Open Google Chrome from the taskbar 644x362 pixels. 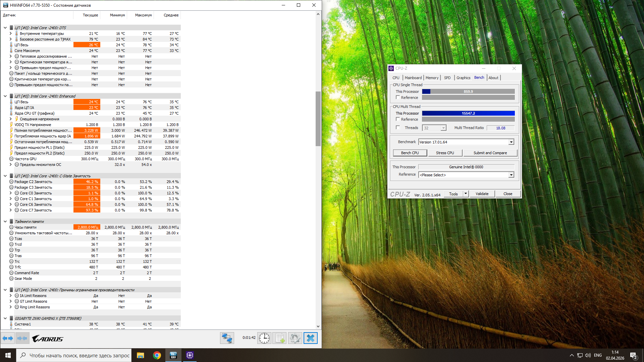pos(157,355)
